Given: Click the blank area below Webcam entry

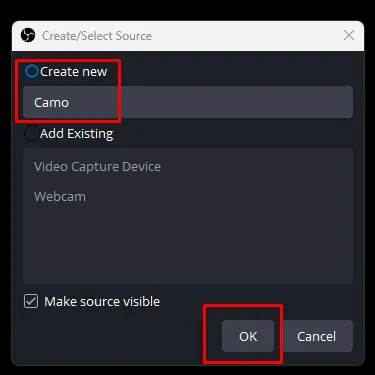Looking at the screenshot, I should coord(188,245).
